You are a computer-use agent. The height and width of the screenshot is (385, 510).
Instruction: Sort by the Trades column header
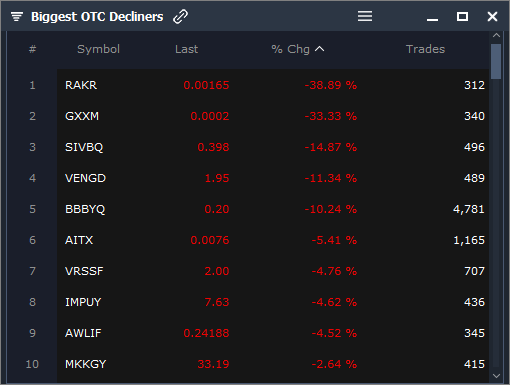pyautogui.click(x=425, y=49)
